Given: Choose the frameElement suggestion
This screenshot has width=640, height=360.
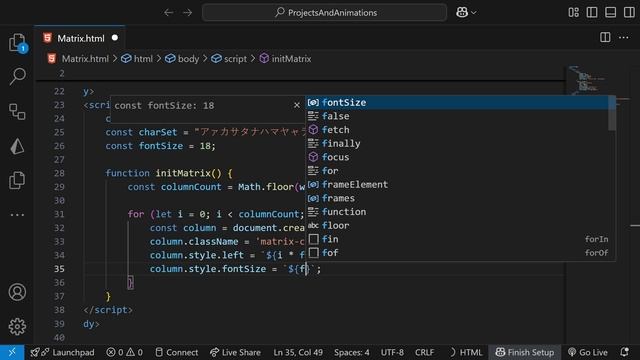Looking at the screenshot, I should pyautogui.click(x=457, y=184).
